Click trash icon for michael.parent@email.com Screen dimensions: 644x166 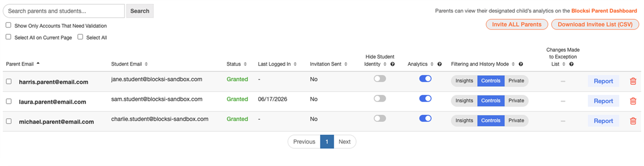[x=633, y=121]
